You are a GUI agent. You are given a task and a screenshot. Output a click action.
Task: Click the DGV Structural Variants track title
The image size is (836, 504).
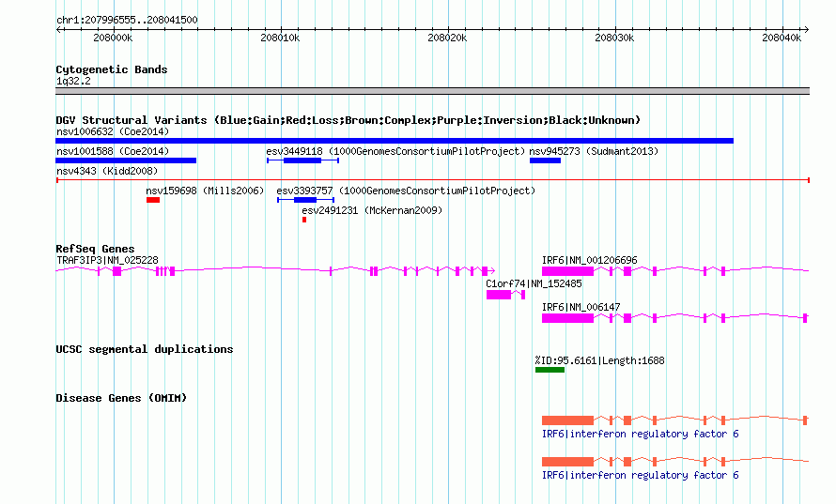point(348,120)
